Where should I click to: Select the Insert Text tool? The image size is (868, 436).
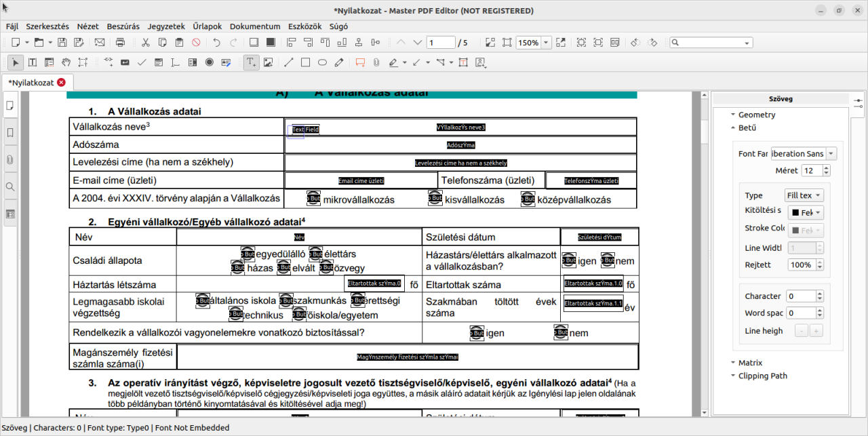(x=251, y=62)
